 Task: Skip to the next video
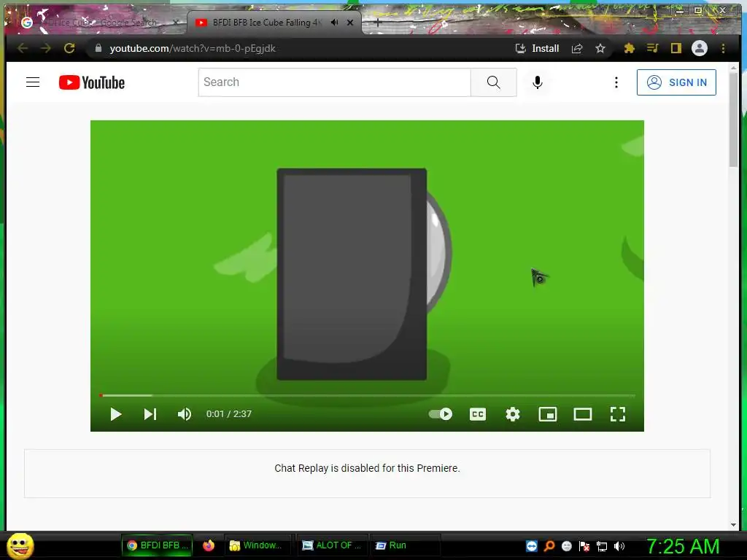point(150,414)
